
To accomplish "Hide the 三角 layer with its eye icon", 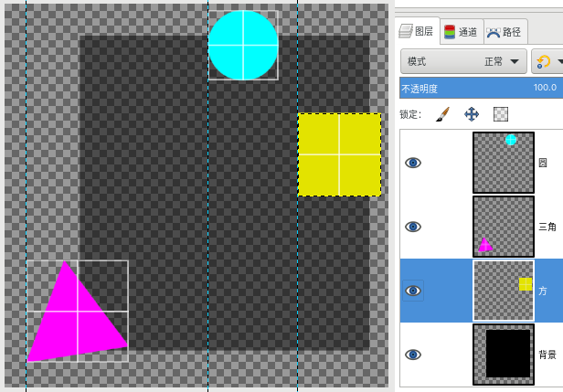I will (413, 227).
